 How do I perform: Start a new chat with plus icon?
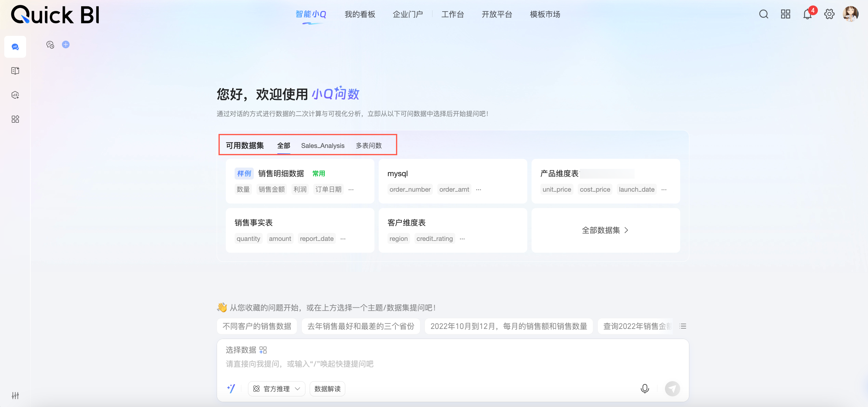click(x=66, y=44)
